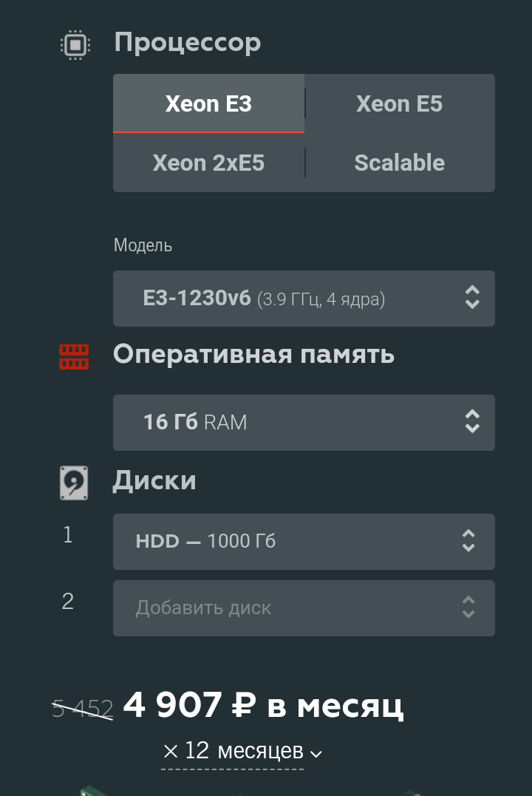Click the Диски section heading
This screenshot has width=532, height=796.
[x=154, y=480]
